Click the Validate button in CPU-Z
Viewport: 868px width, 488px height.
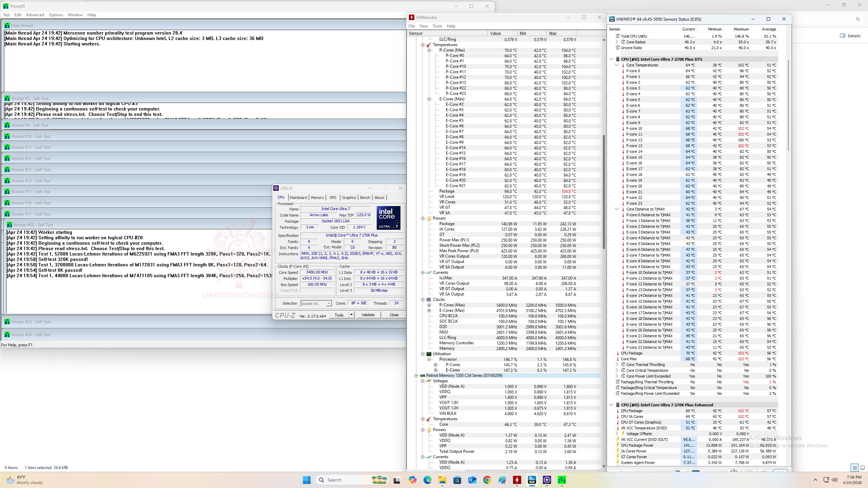(368, 315)
